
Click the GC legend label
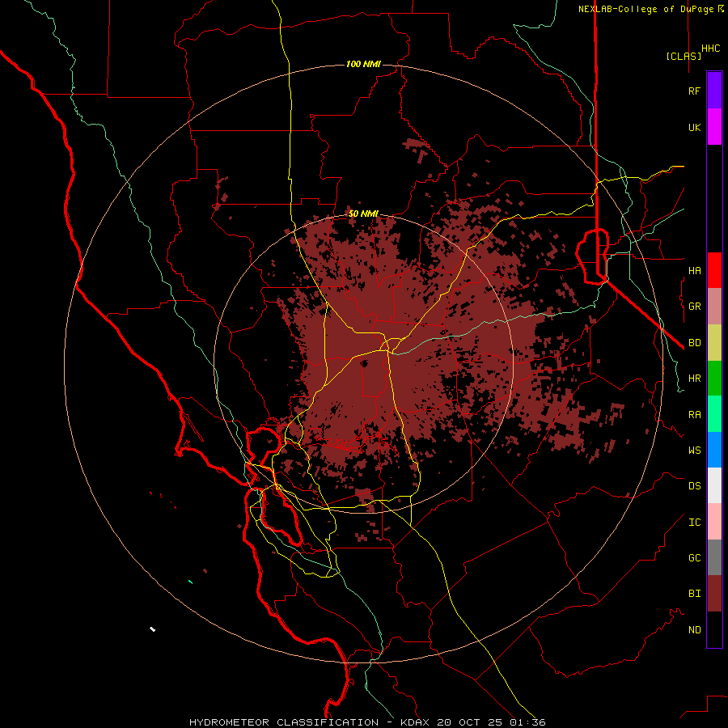pos(694,558)
